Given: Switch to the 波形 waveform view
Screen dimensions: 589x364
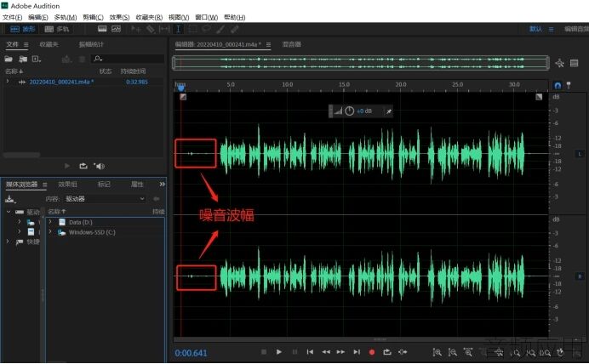Looking at the screenshot, I should pyautogui.click(x=22, y=29).
